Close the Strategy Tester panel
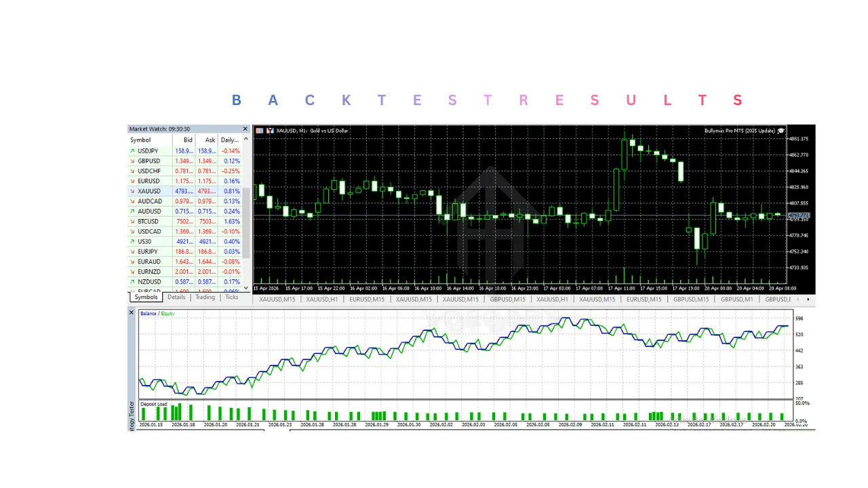 pyautogui.click(x=132, y=312)
